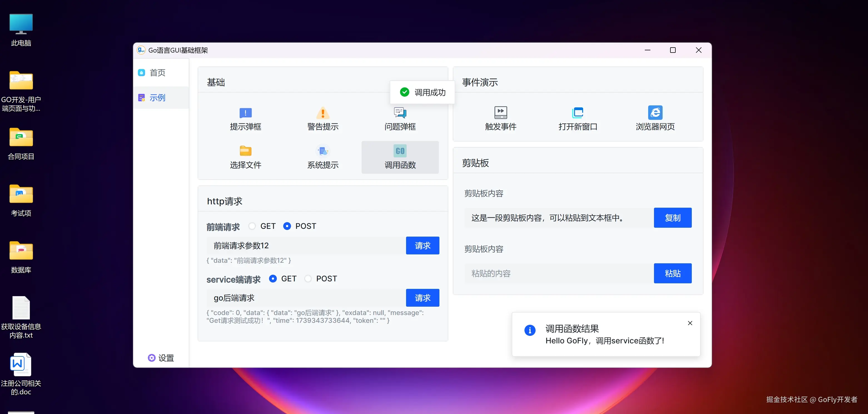Select GET radio for 前端请求
This screenshot has width=868, height=414.
pos(252,226)
